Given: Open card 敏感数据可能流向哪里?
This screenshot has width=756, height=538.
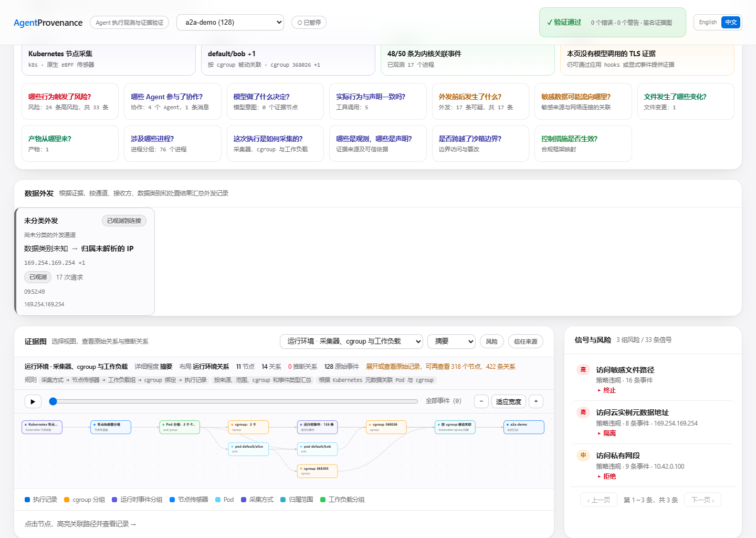Looking at the screenshot, I should [x=583, y=101].
